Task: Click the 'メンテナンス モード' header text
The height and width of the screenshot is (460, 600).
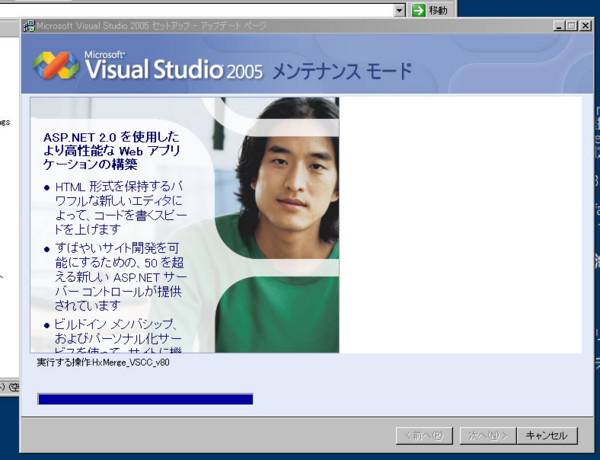Action: [x=342, y=71]
